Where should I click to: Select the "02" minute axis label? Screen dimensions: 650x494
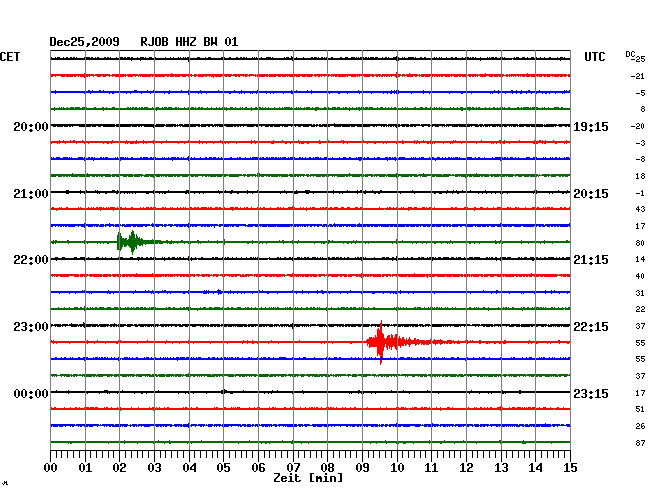(x=119, y=468)
